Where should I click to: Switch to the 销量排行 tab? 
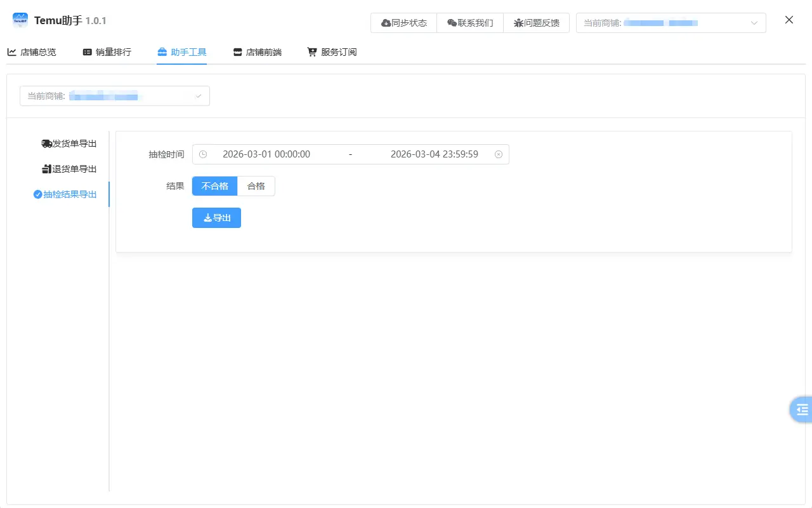[107, 52]
